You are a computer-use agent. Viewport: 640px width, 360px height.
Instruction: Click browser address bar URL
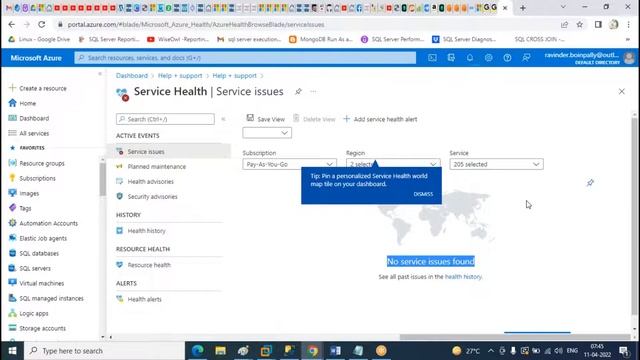(x=196, y=24)
